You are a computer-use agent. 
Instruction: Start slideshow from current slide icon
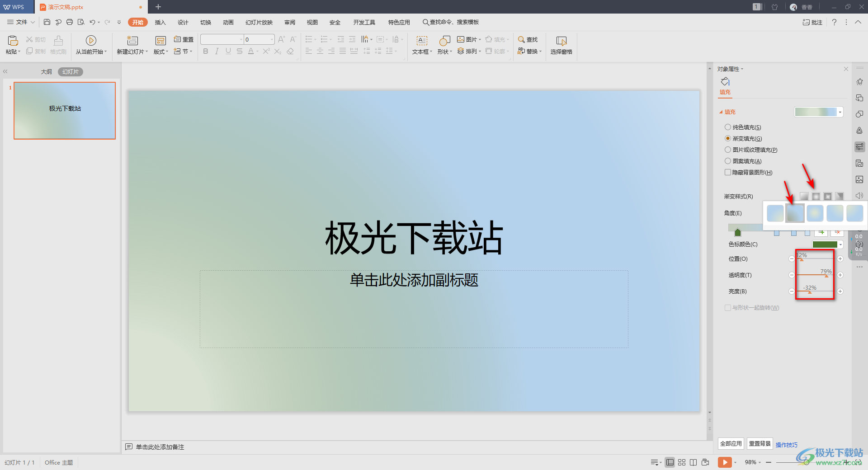(91, 41)
